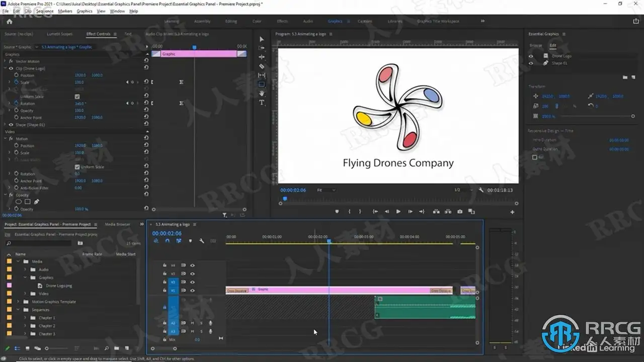644x362 pixels.
Task: Toggle the Roll checkbox in Essential Graphics
Action: click(x=535, y=157)
